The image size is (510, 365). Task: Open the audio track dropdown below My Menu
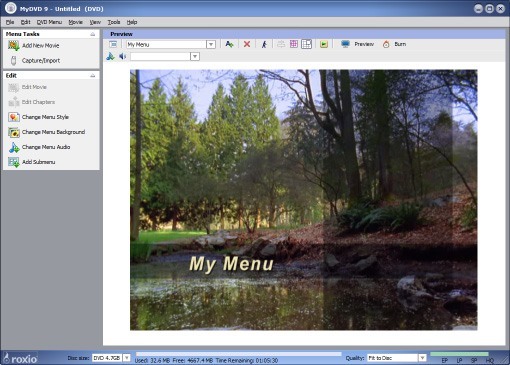(x=195, y=56)
